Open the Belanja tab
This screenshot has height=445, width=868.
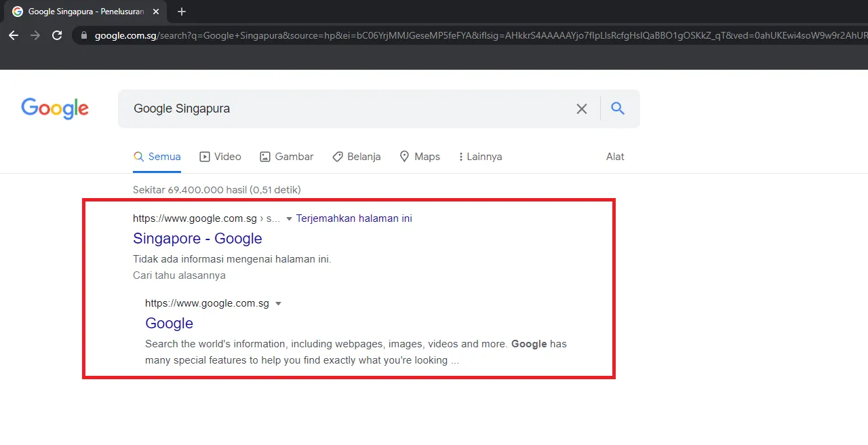[357, 157]
